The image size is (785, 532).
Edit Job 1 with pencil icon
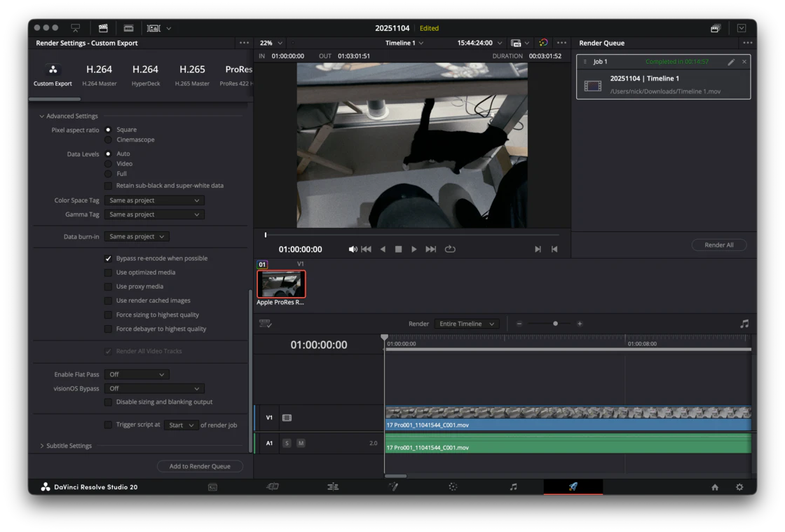(731, 62)
